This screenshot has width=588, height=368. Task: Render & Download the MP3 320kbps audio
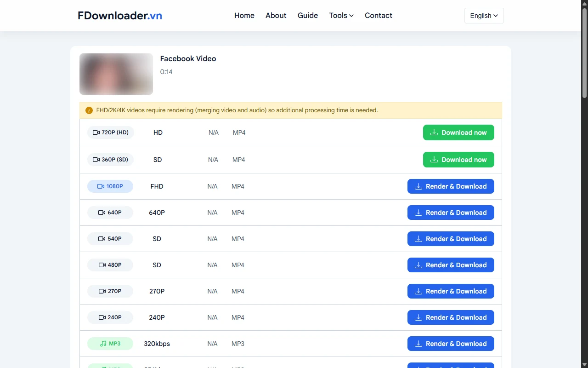pos(451,344)
